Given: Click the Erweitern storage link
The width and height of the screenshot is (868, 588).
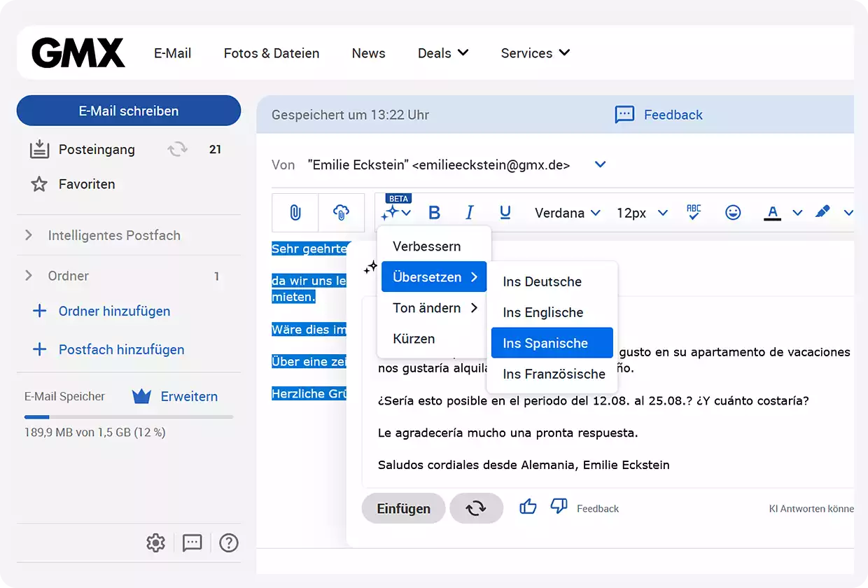Looking at the screenshot, I should (189, 396).
